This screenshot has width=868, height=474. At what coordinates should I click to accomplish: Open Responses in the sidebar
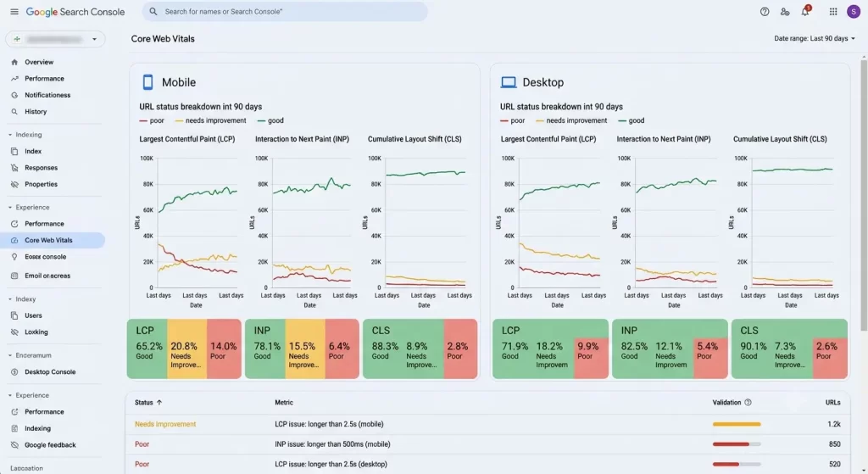click(41, 168)
